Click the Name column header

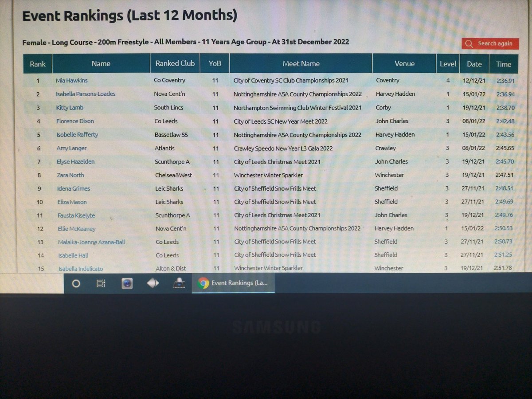[101, 64]
